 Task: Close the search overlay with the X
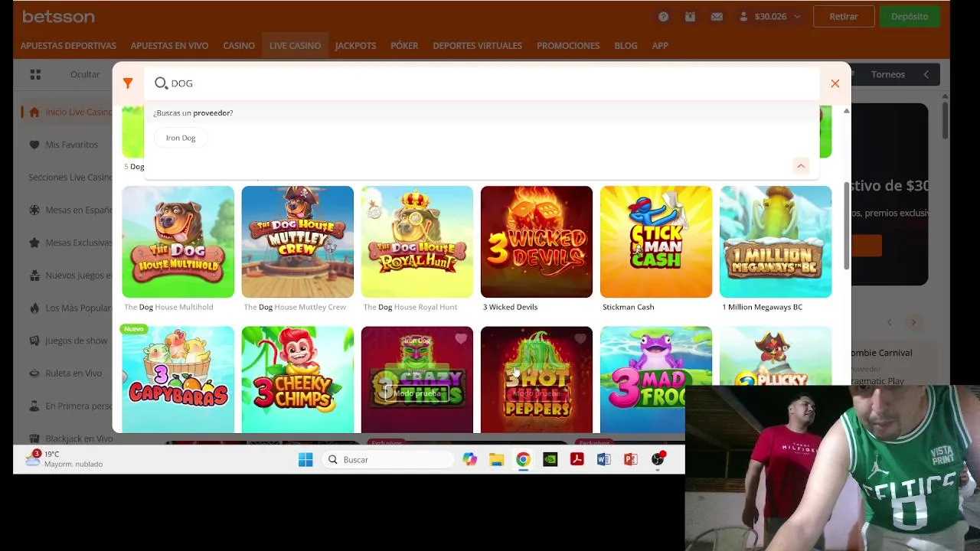[835, 83]
